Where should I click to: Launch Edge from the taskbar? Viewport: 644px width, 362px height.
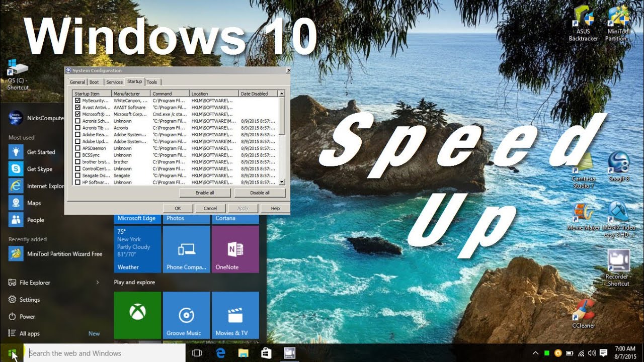(220, 353)
